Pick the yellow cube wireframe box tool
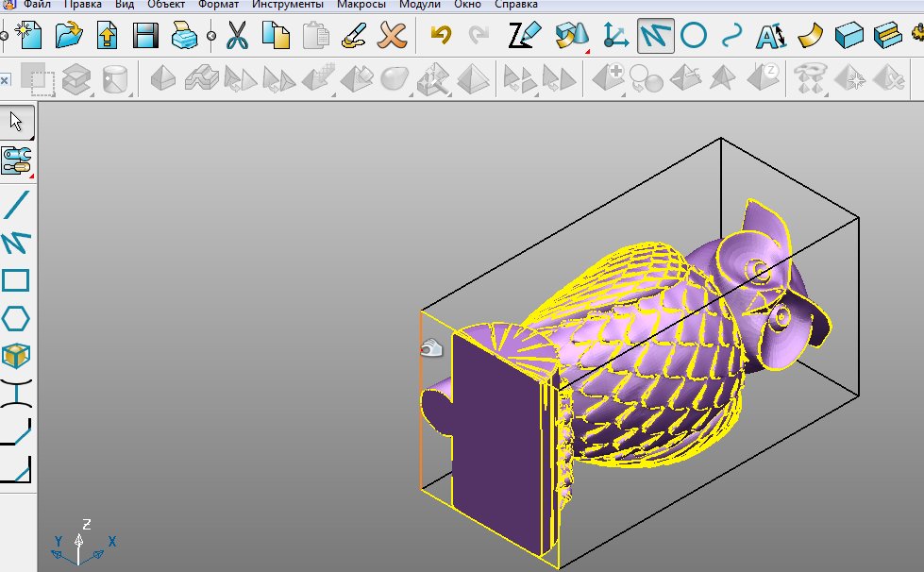The width and height of the screenshot is (924, 572). tap(15, 357)
